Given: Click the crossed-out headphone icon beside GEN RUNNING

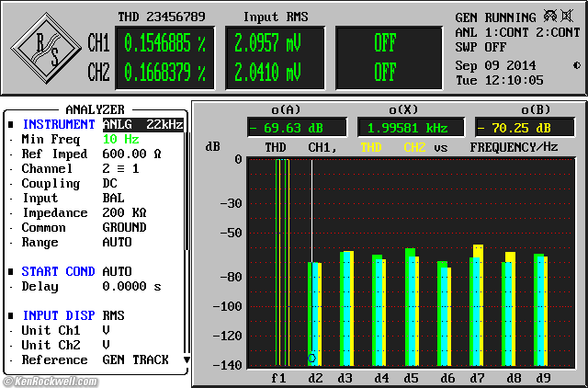Looking at the screenshot, I should [550, 17].
